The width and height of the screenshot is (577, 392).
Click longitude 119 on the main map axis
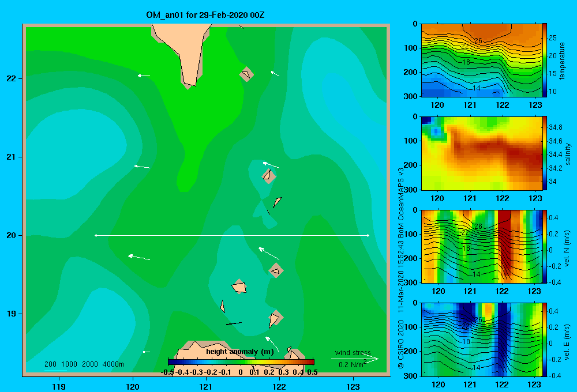pyautogui.click(x=59, y=387)
